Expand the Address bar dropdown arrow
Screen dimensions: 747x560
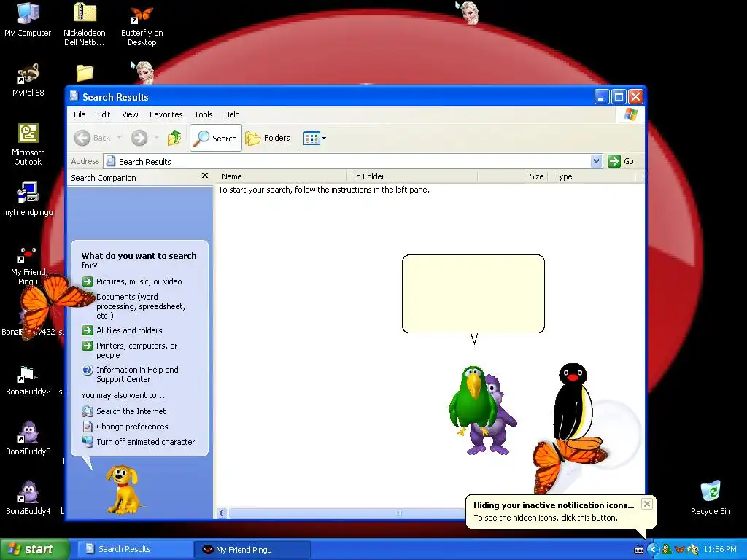pos(596,161)
